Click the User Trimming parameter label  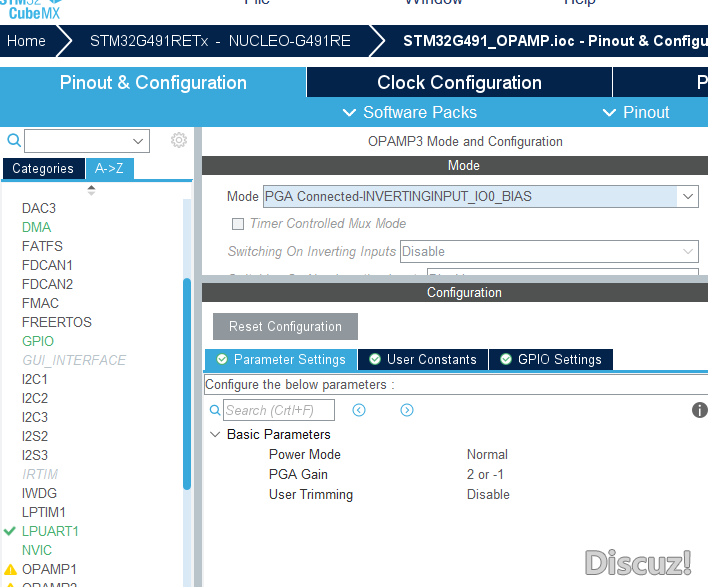coord(311,494)
